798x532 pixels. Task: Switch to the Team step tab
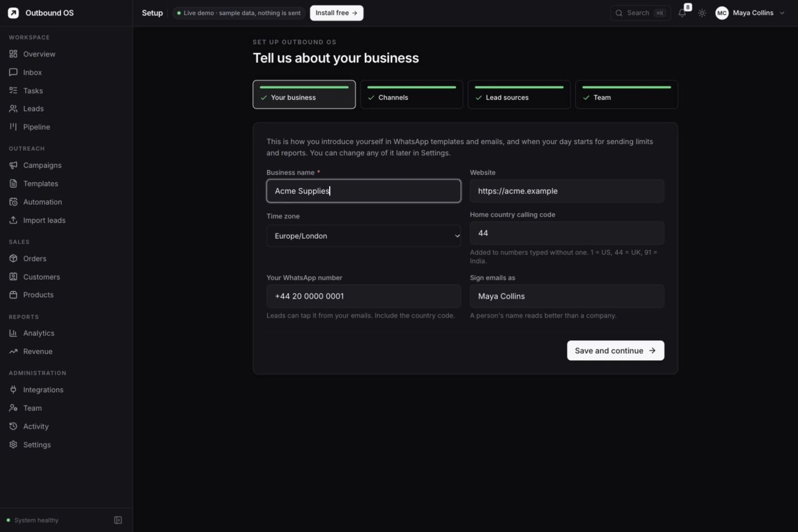click(627, 94)
